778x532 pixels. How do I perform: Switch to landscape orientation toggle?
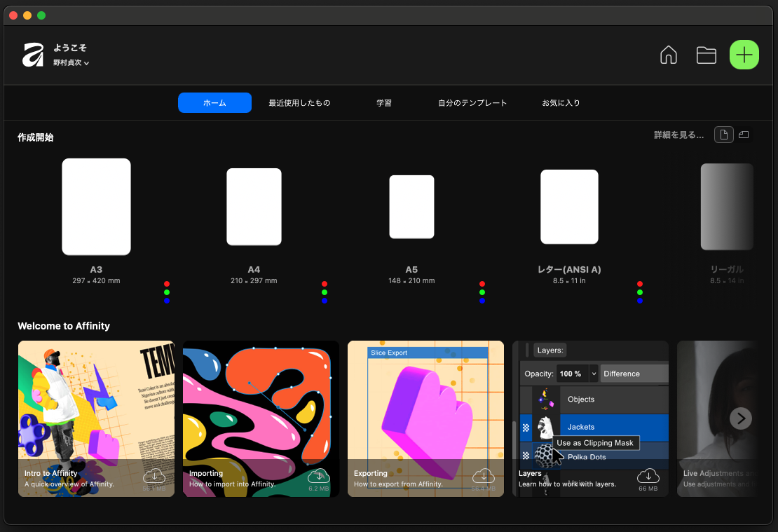click(x=744, y=135)
